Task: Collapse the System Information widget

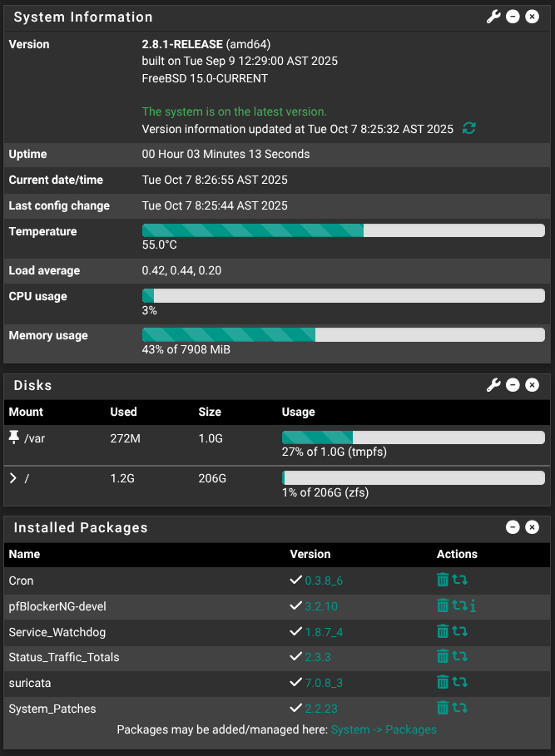Action: point(513,17)
